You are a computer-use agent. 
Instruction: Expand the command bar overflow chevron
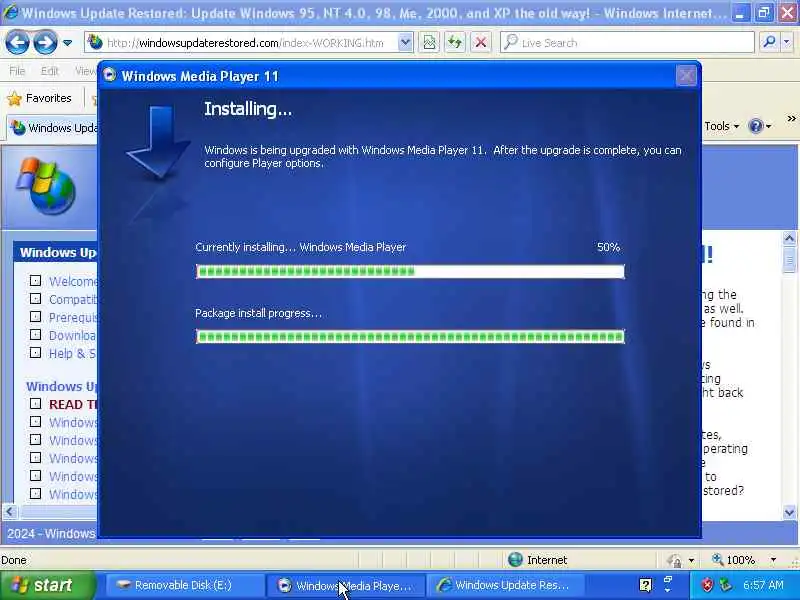click(791, 119)
